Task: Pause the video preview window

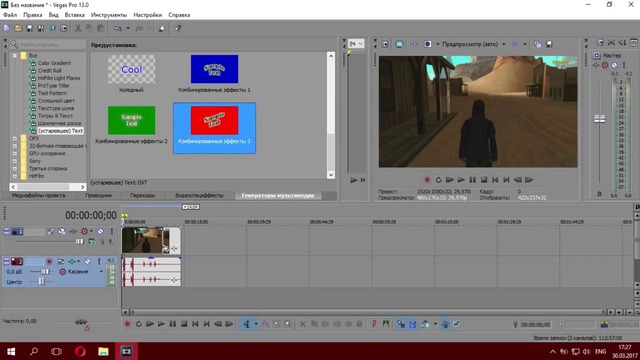Action: coord(473,180)
